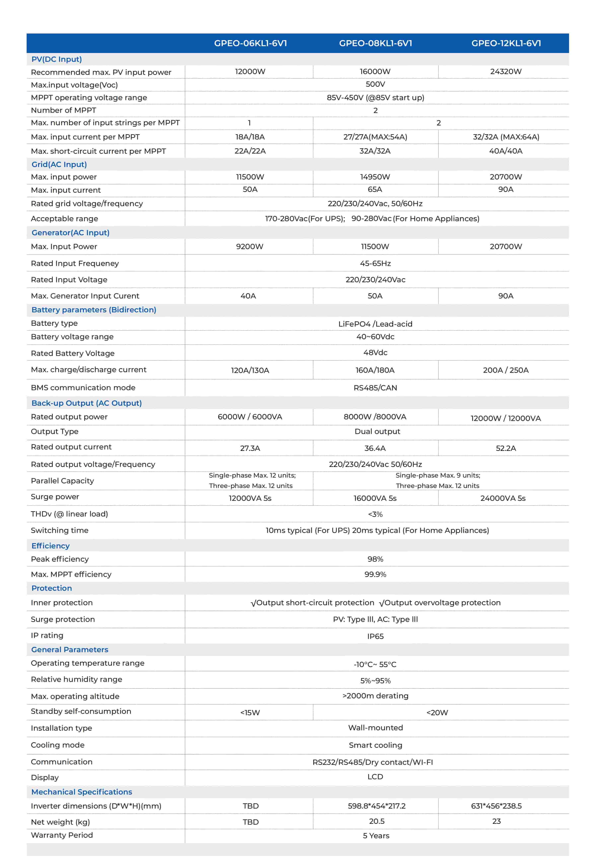
Task: Click the IP65 rating value
Action: point(375,636)
